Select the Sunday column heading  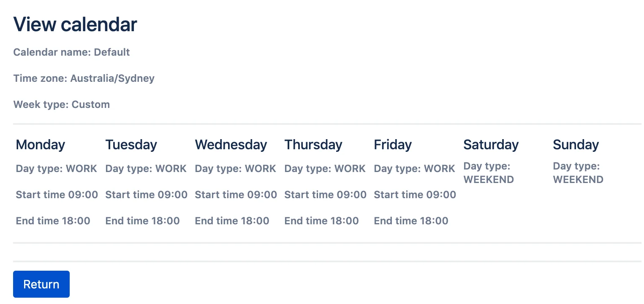pyautogui.click(x=576, y=145)
